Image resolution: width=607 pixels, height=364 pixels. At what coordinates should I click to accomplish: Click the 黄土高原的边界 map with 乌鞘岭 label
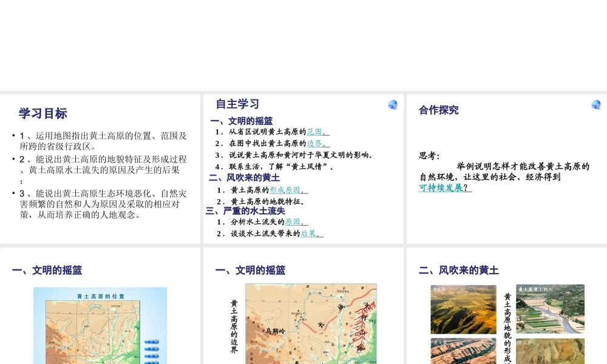[x=311, y=324]
